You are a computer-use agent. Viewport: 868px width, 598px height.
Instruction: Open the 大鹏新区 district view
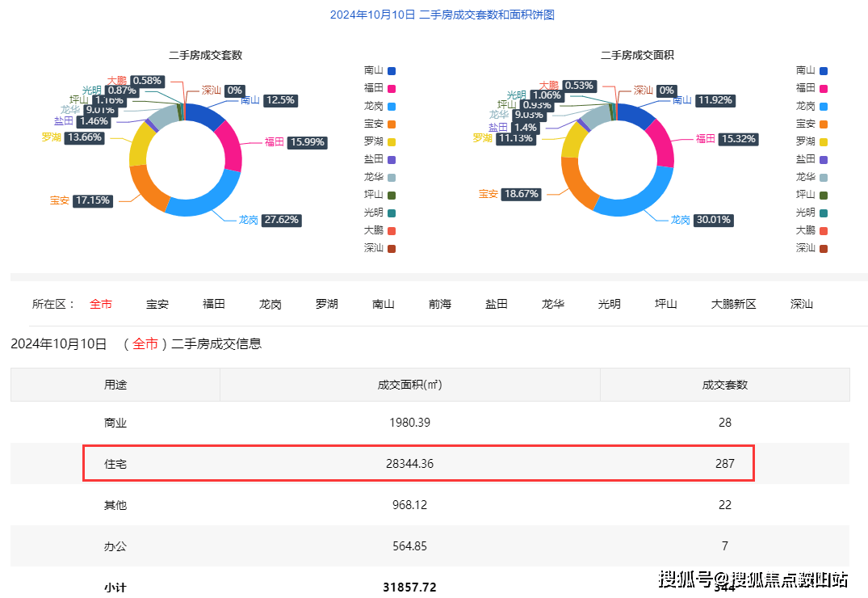tap(732, 304)
